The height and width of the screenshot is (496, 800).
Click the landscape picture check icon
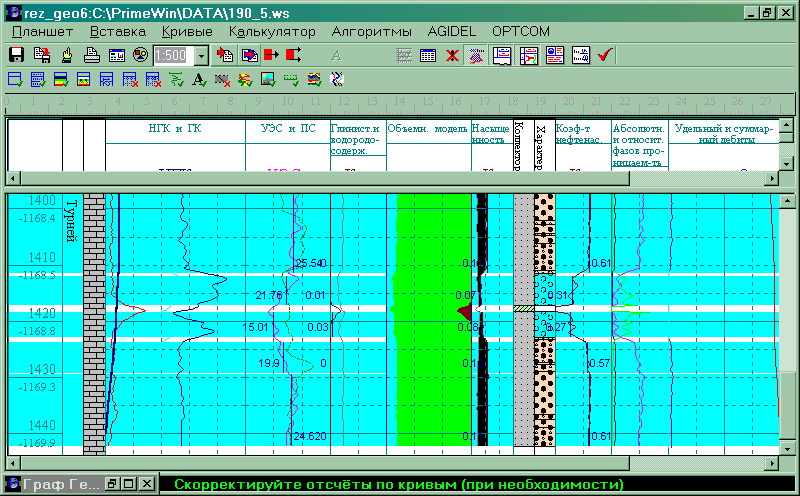tap(268, 80)
